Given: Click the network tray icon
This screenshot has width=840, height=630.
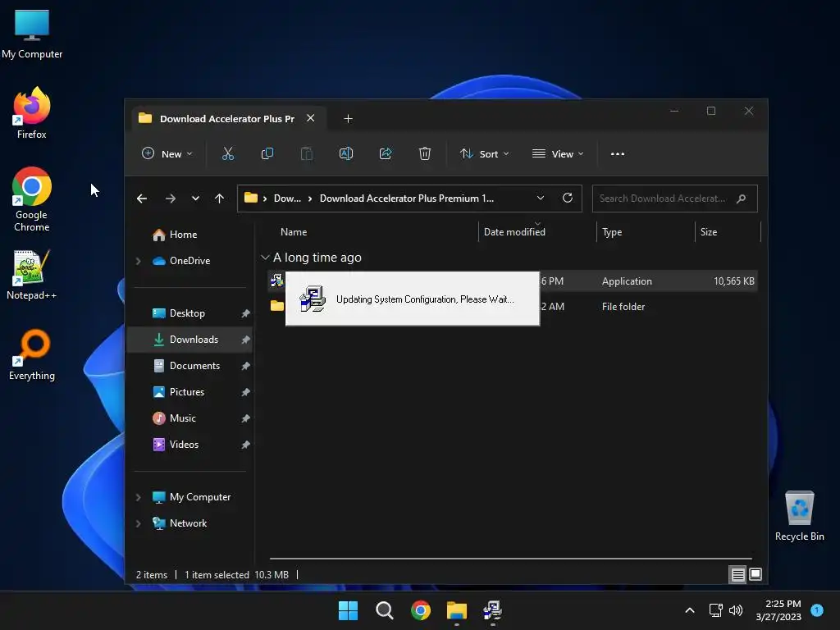Looking at the screenshot, I should [715, 610].
